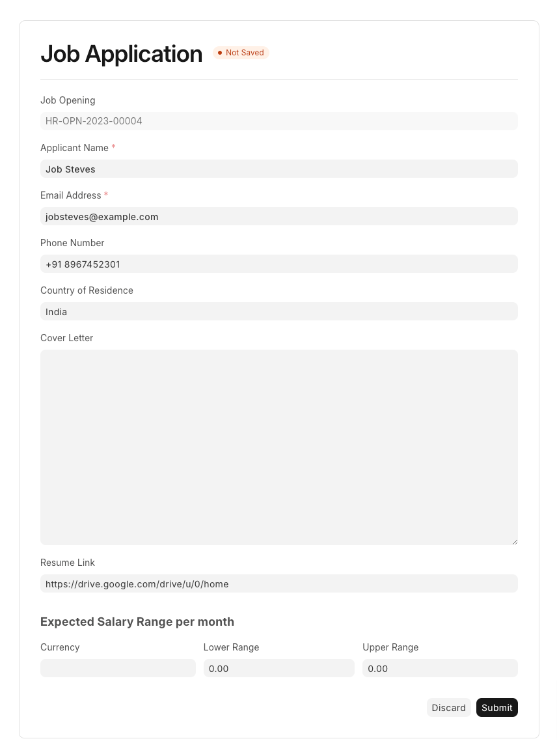This screenshot has height=756, width=557.
Task: Click the Not Saved status indicator
Action: 241,53
